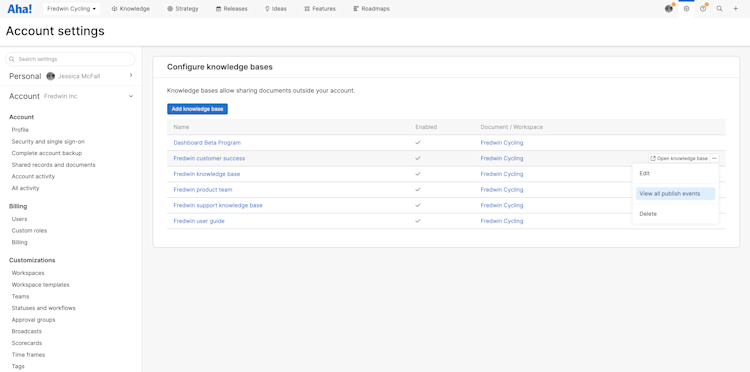Click the plus add icon in the top bar

point(736,9)
